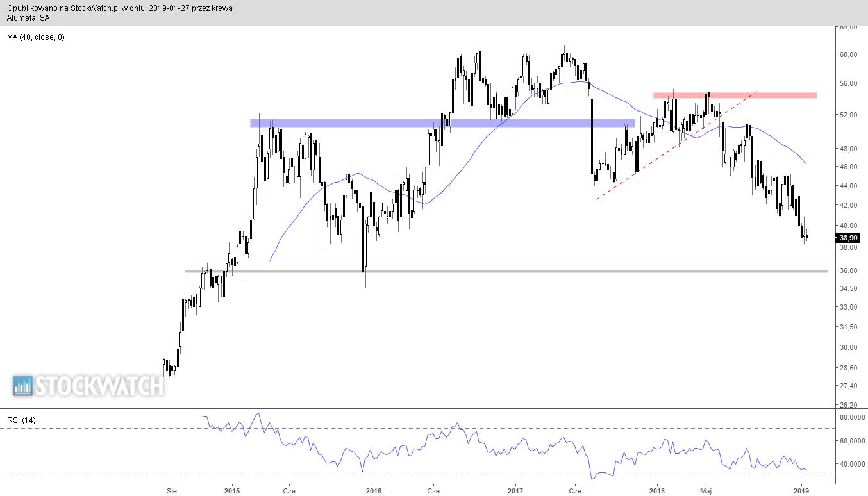Click the 2015 label on time axis

tap(232, 491)
